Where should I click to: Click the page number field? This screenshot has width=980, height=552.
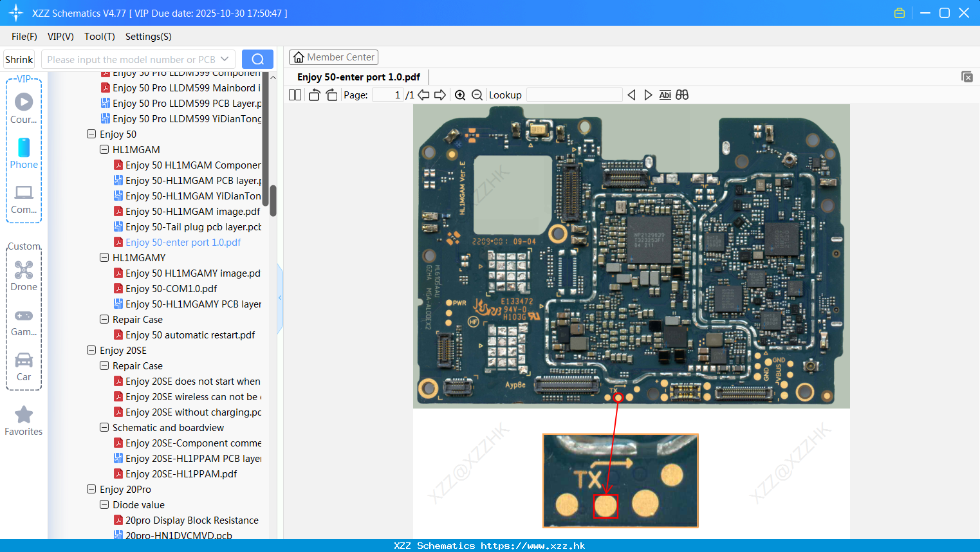pos(388,95)
